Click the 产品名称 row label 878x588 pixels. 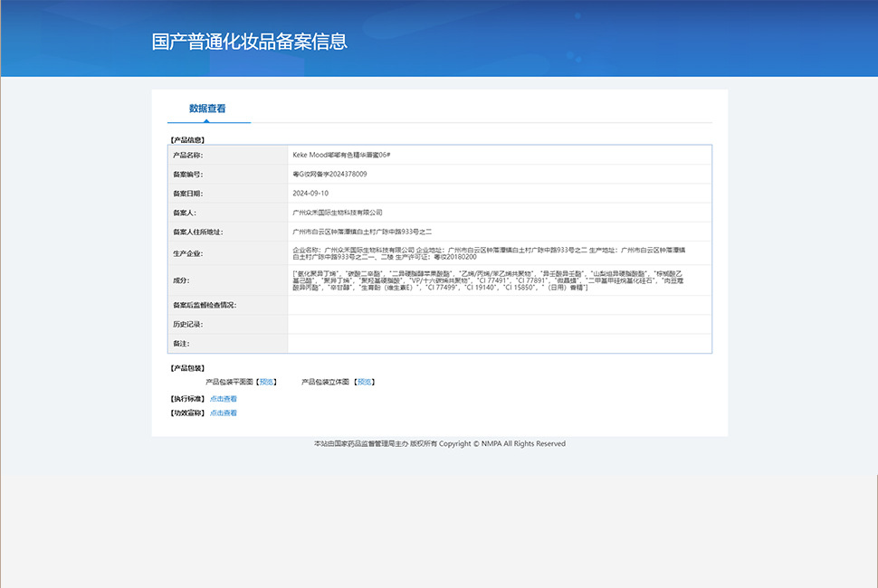click(x=187, y=155)
